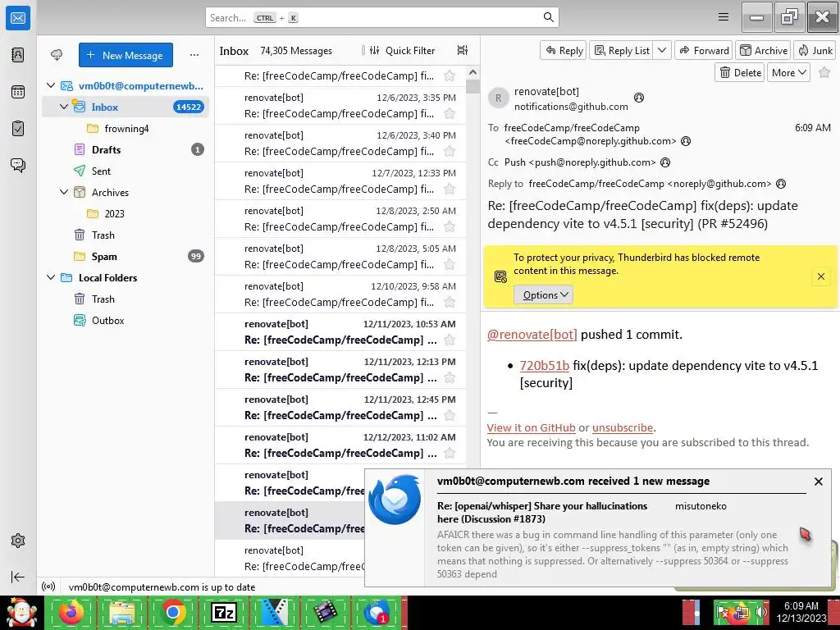Image resolution: width=840 pixels, height=630 pixels.
Task: Open the Calendar space
Action: 18,92
